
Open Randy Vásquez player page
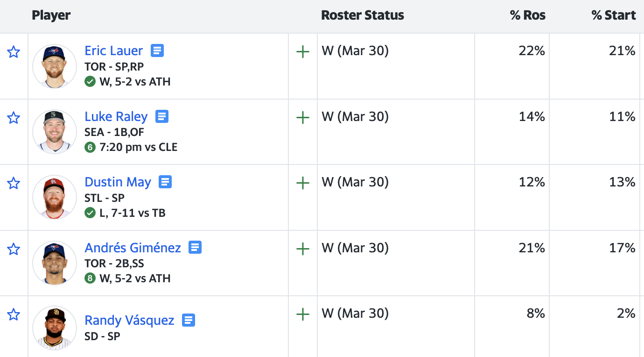point(129,321)
